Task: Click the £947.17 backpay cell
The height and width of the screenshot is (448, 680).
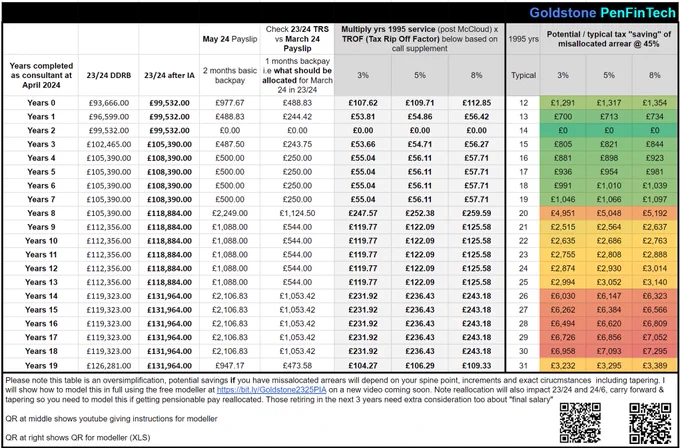Action: click(x=230, y=366)
